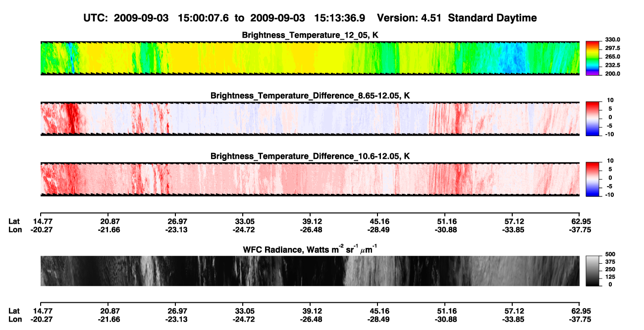Click 'Lat' label of the temperature panels axis
The image size is (644, 330).
14,221
